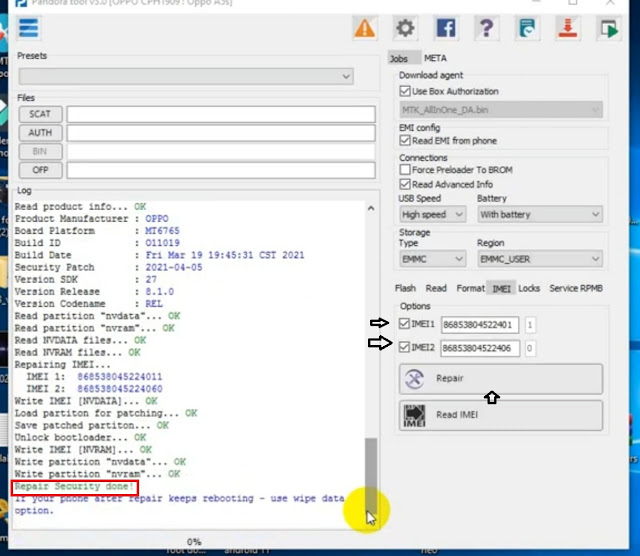Image resolution: width=640 pixels, height=556 pixels.
Task: Uncheck the IMEI2 checkbox
Action: tap(404, 347)
